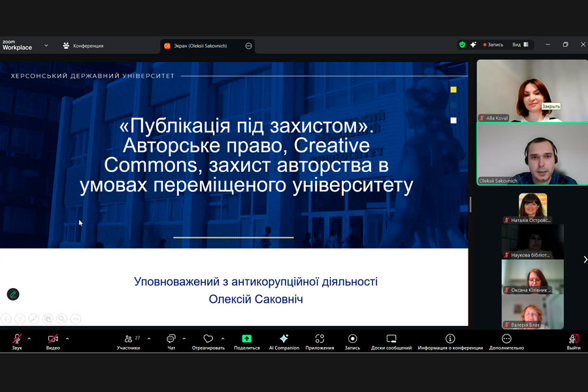Click green Поделиться share screen button
The height and width of the screenshot is (392, 588).
pyautogui.click(x=247, y=342)
